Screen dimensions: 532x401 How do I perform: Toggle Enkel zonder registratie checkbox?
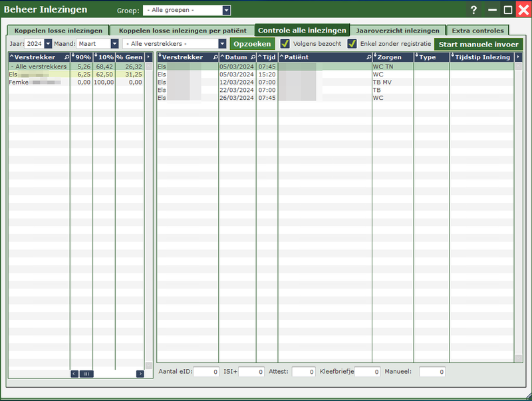coord(352,44)
